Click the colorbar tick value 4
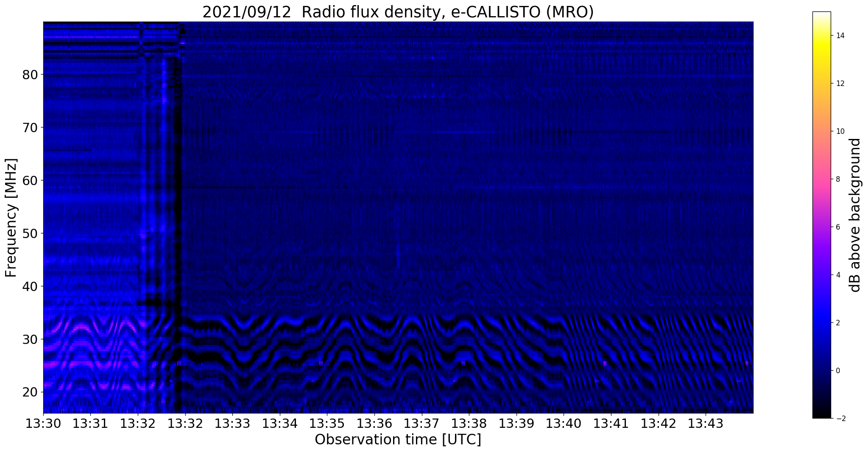The width and height of the screenshot is (868, 452). 837,275
